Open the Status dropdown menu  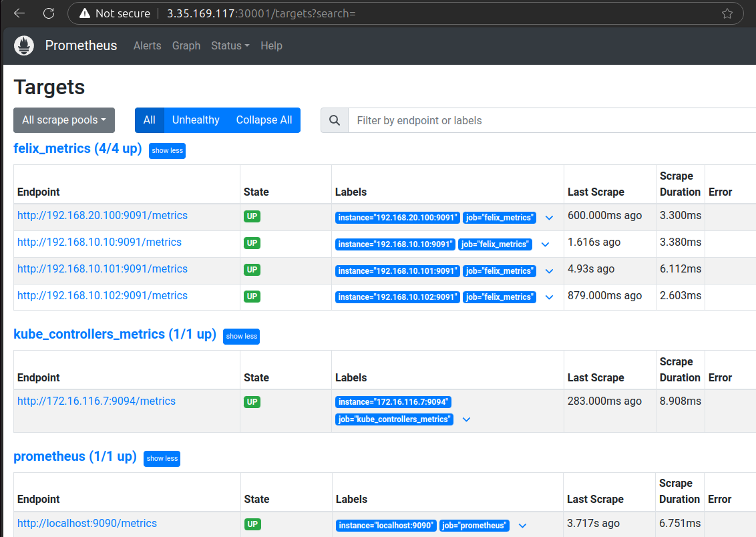[230, 46]
